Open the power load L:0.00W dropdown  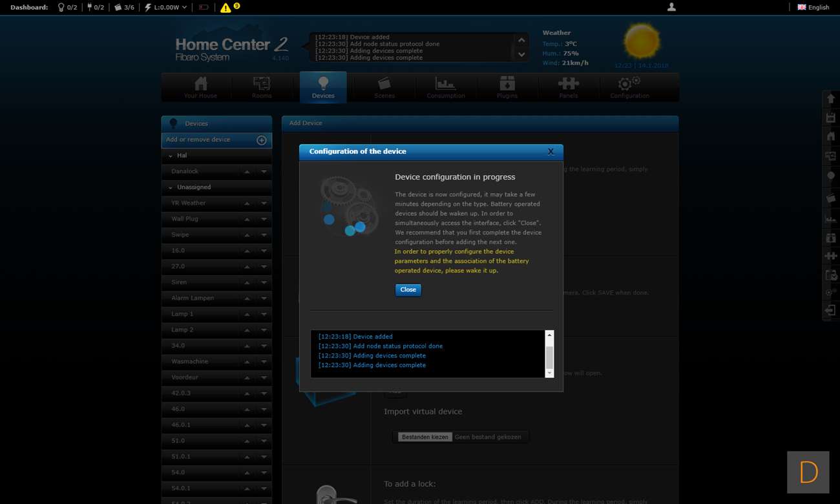point(165,8)
